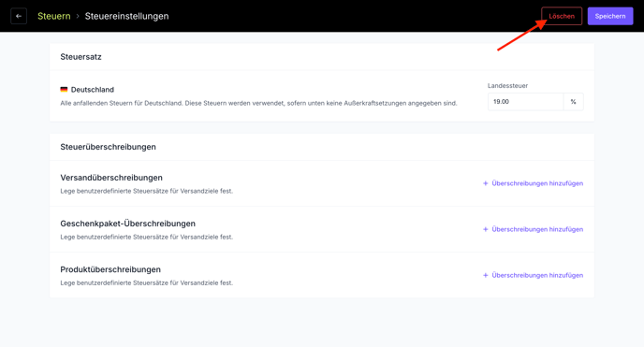The height and width of the screenshot is (347, 644).
Task: Open the Steuern breadcrumb link
Action: tap(53, 16)
